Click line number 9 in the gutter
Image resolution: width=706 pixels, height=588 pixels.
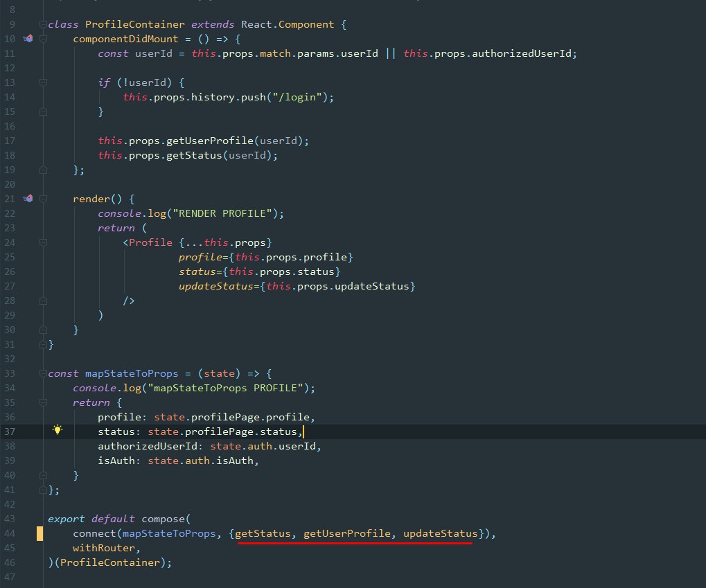(12, 24)
